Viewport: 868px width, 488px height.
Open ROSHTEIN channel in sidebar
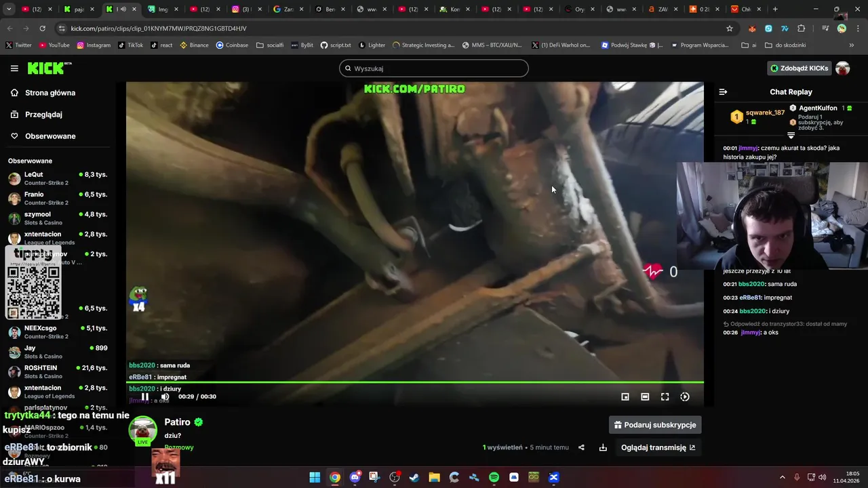tap(58, 371)
